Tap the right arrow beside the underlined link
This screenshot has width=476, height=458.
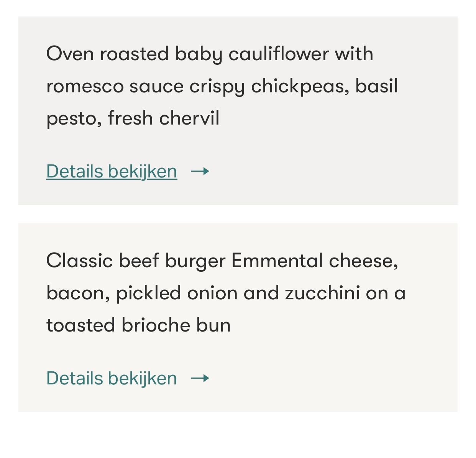(x=200, y=171)
